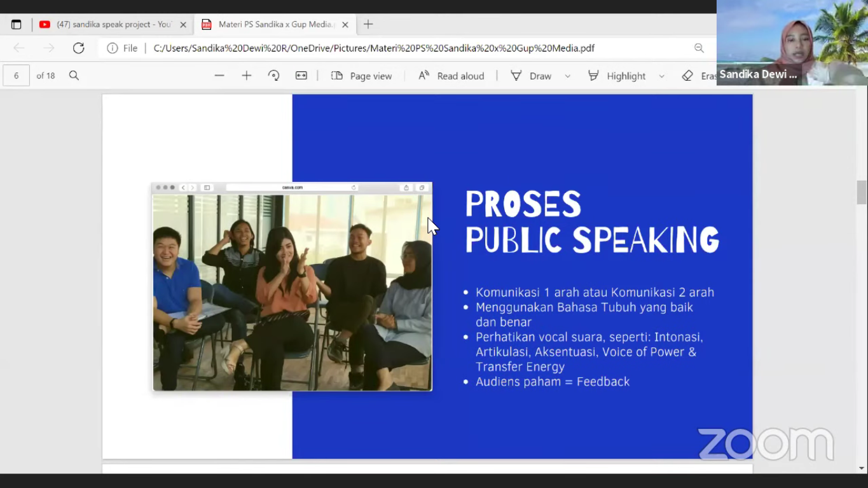Zoom out with the minus icon
Viewport: 868px width, 488px height.
(219, 76)
